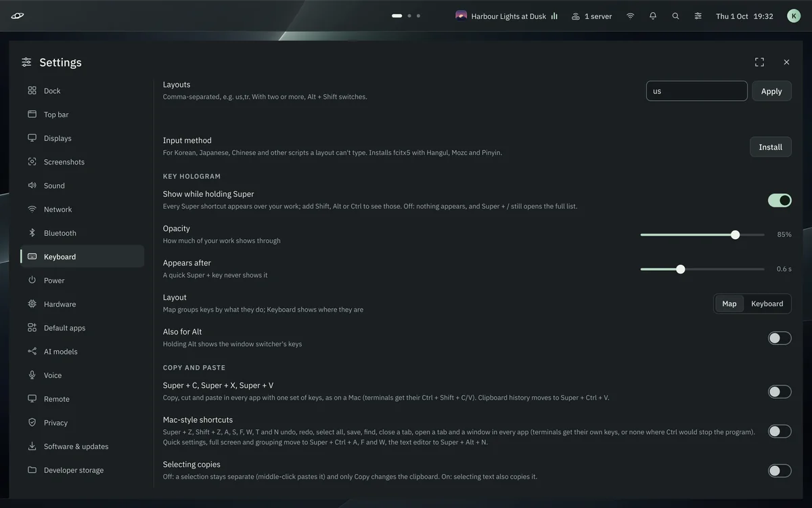Viewport: 812px width, 508px height.
Task: Click the Network wifi icon in sidebar
Action: (x=32, y=209)
